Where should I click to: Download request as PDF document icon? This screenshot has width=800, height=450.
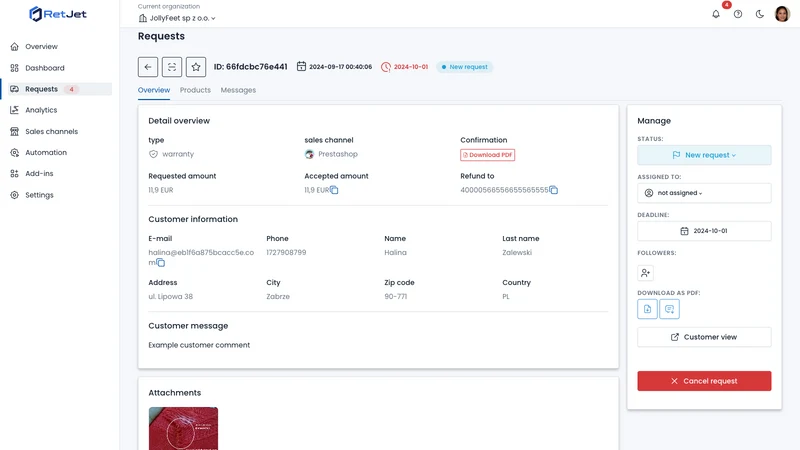point(647,309)
